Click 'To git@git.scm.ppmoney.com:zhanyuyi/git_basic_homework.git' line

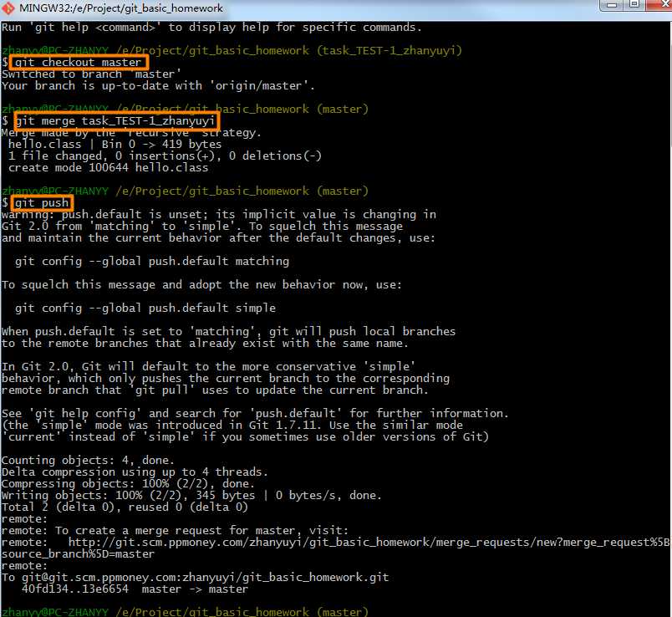pyautogui.click(x=195, y=578)
